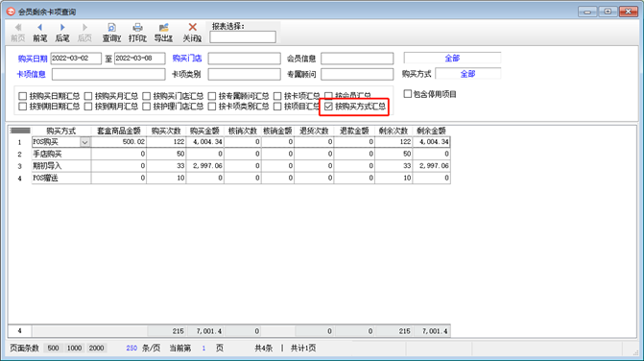Click the 会员信息 input field
The height and width of the screenshot is (361, 644).
[x=357, y=59]
